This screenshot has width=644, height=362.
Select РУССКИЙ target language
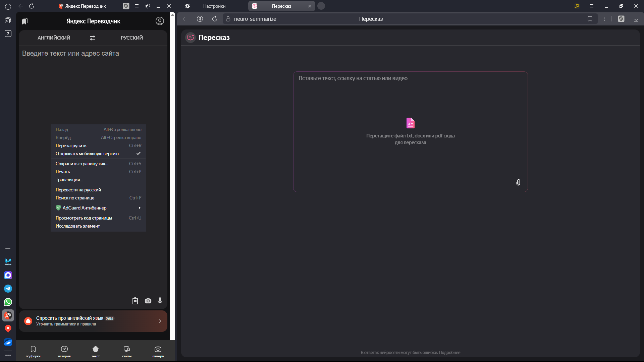tap(132, 38)
